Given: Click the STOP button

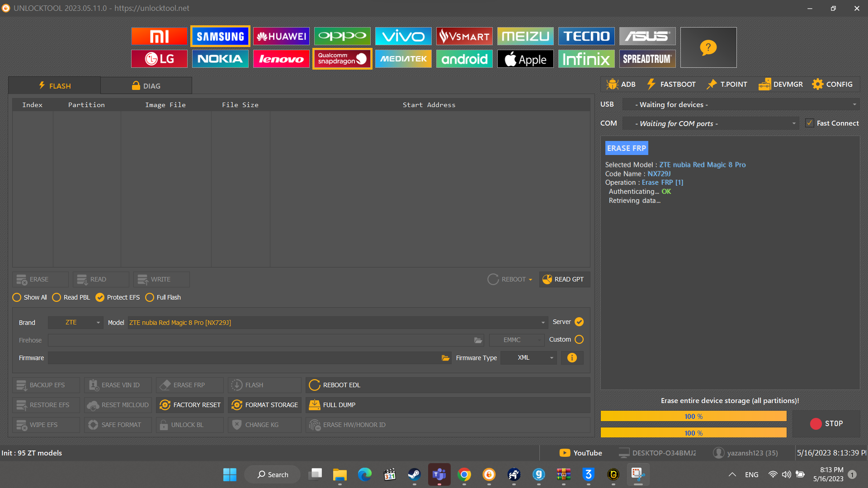Looking at the screenshot, I should 826,423.
